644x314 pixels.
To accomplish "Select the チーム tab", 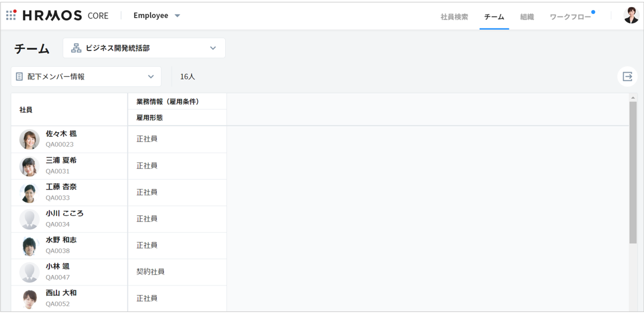I will 494,17.
